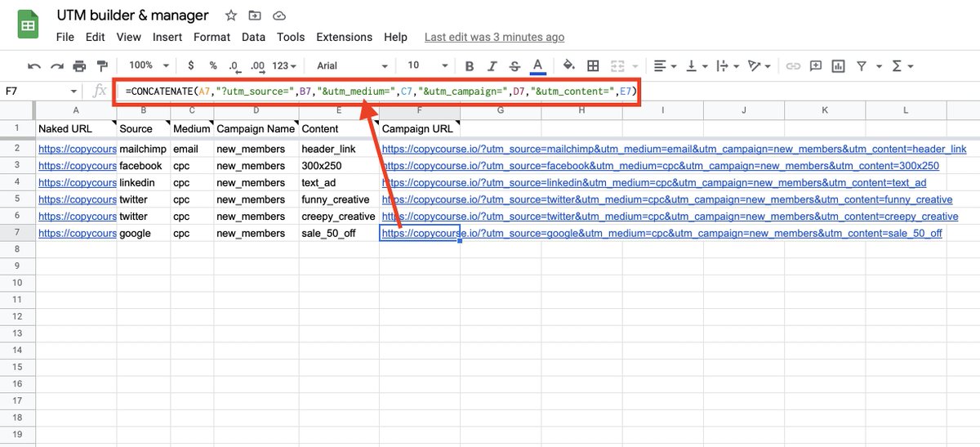Increase decimal places
This screenshot has height=447, width=980.
click(x=257, y=65)
